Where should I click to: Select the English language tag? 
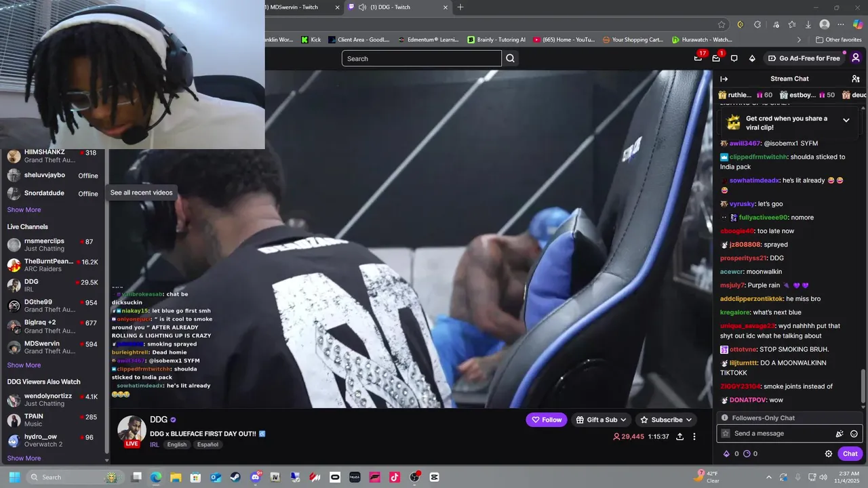tap(177, 445)
